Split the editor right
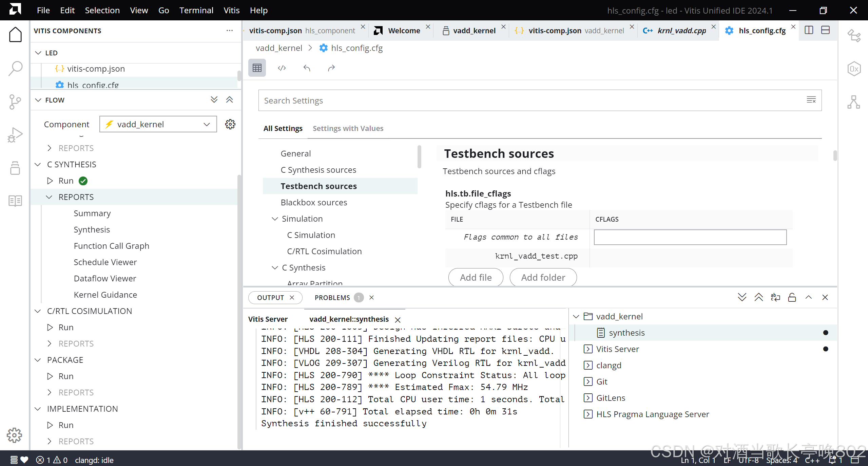 click(x=809, y=30)
